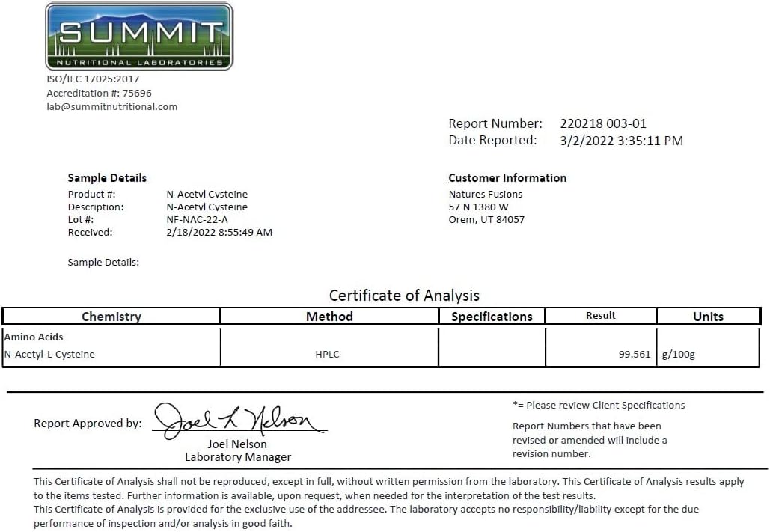This screenshot has height=532, width=770.
Task: Click the Amino Acids category label
Action: point(34,337)
